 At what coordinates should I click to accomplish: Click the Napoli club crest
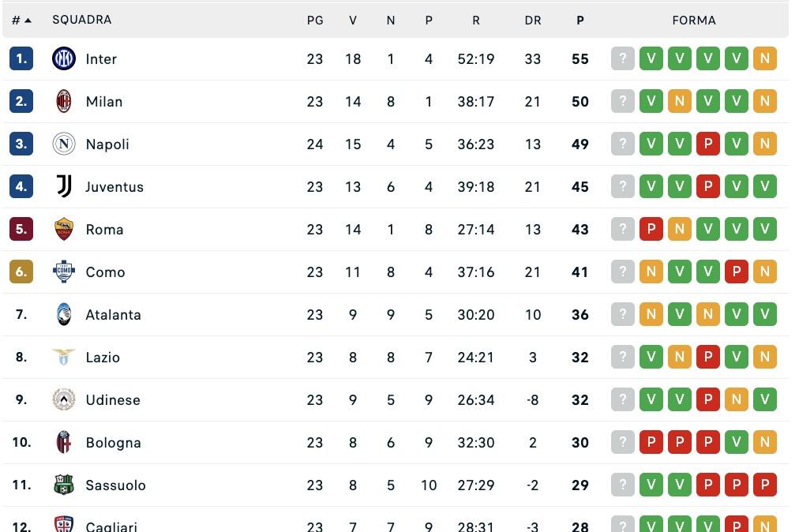(63, 144)
